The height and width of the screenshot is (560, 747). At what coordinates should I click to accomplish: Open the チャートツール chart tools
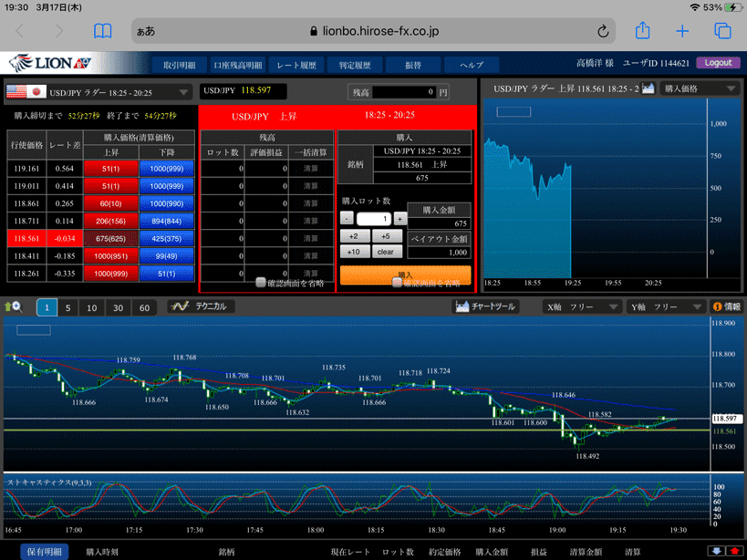[485, 306]
